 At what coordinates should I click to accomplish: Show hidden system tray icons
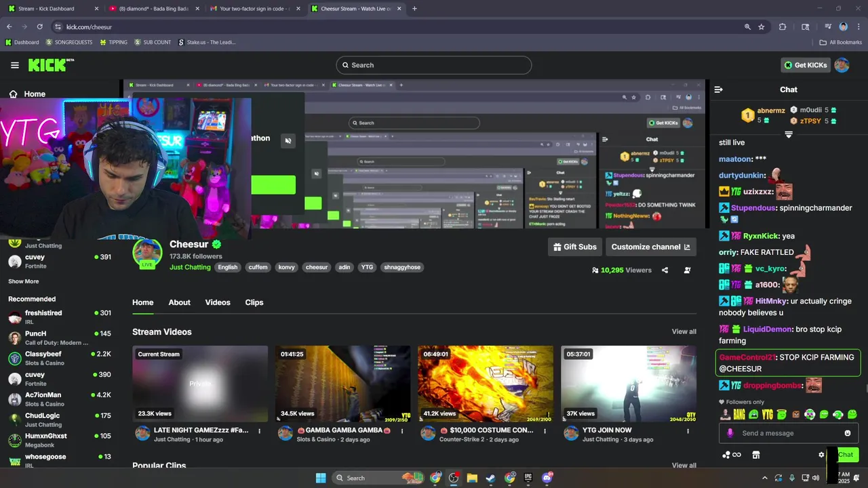click(765, 478)
